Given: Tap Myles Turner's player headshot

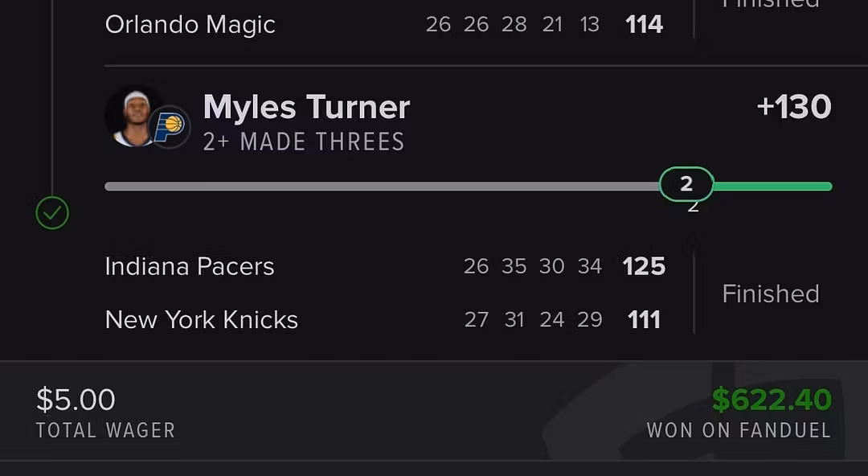Looking at the screenshot, I should point(135,117).
